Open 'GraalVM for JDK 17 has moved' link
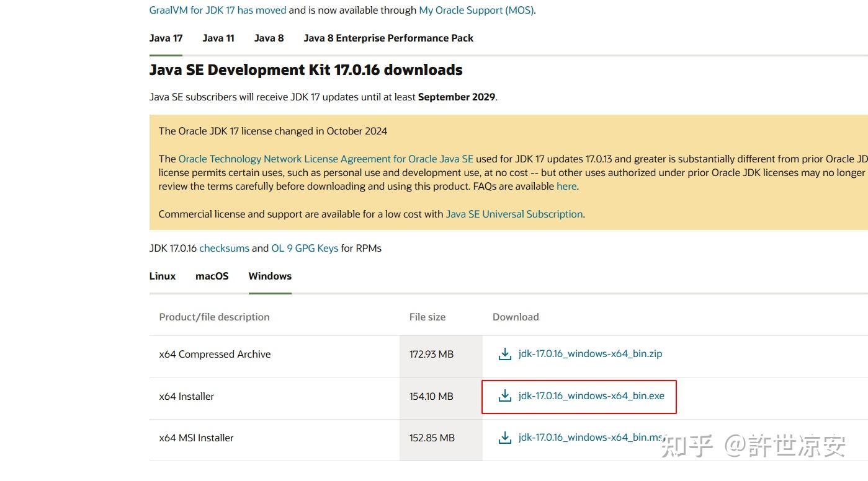 click(x=218, y=10)
